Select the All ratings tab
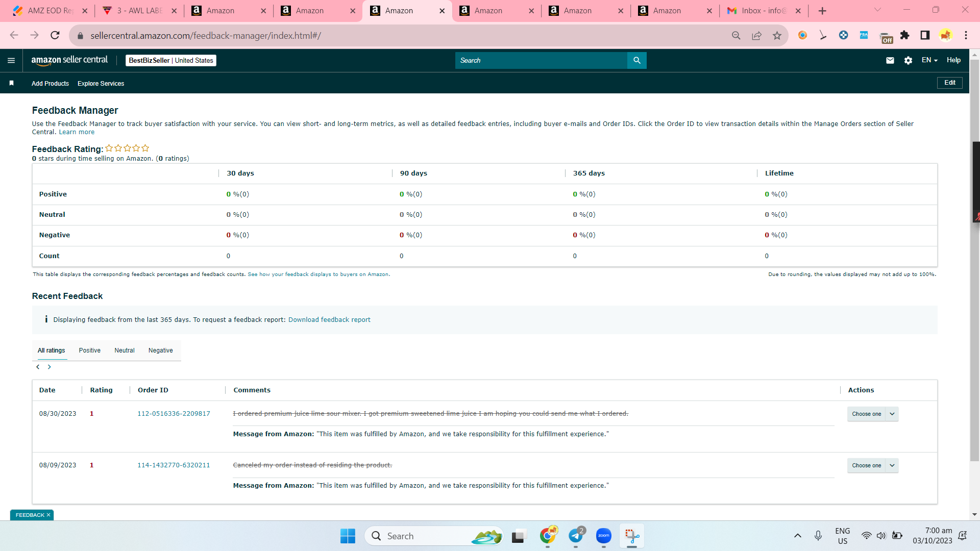 [x=52, y=350]
